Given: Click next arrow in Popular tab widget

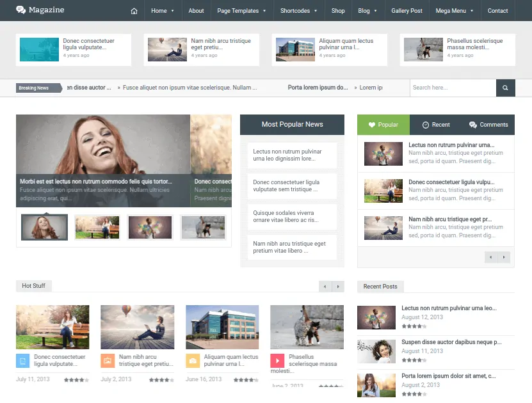Looking at the screenshot, I should click(x=504, y=257).
